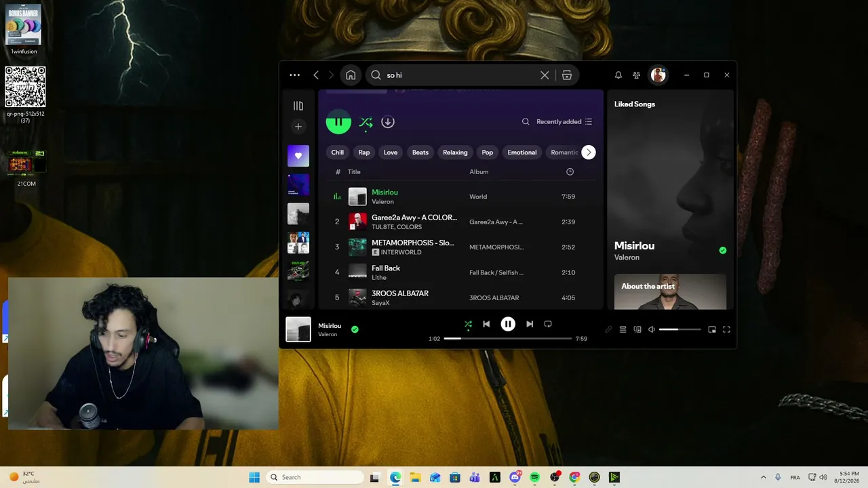The width and height of the screenshot is (868, 488).
Task: Open the Lithe artist link
Action: (x=379, y=278)
